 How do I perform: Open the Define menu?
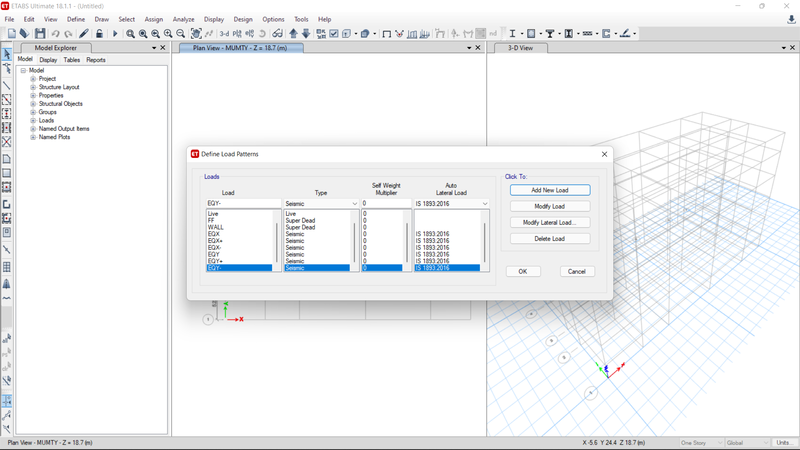(x=76, y=19)
